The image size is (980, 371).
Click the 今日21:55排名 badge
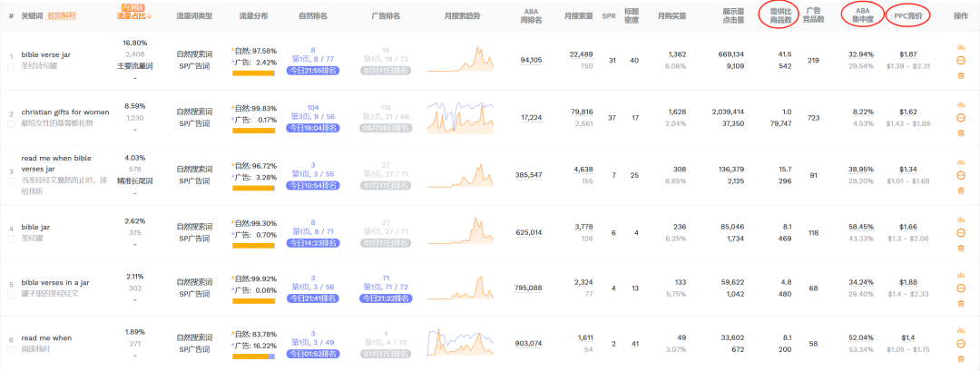point(312,71)
